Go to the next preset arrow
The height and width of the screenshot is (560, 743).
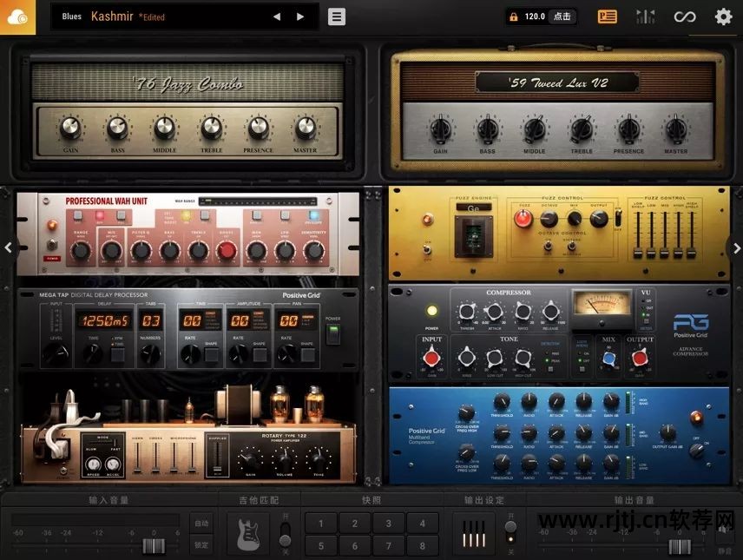tap(300, 16)
